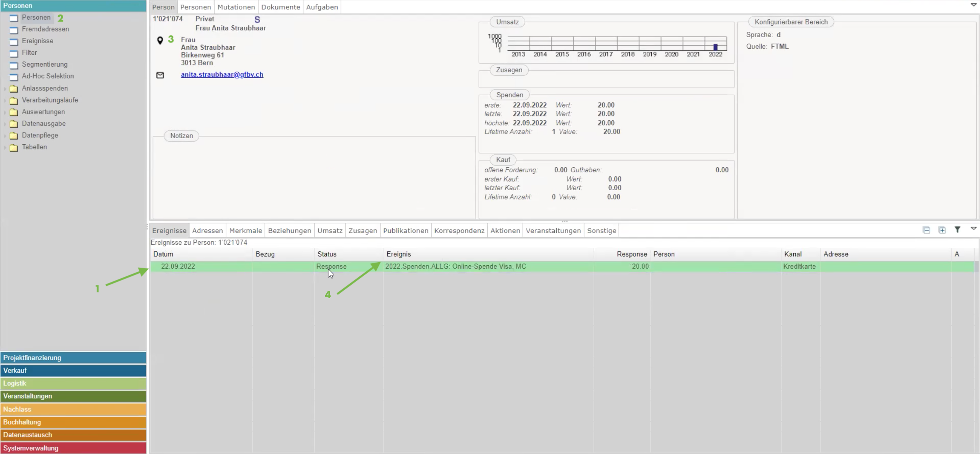This screenshot has height=454, width=980.
Task: Click the funnel filter icon
Action: tap(957, 230)
